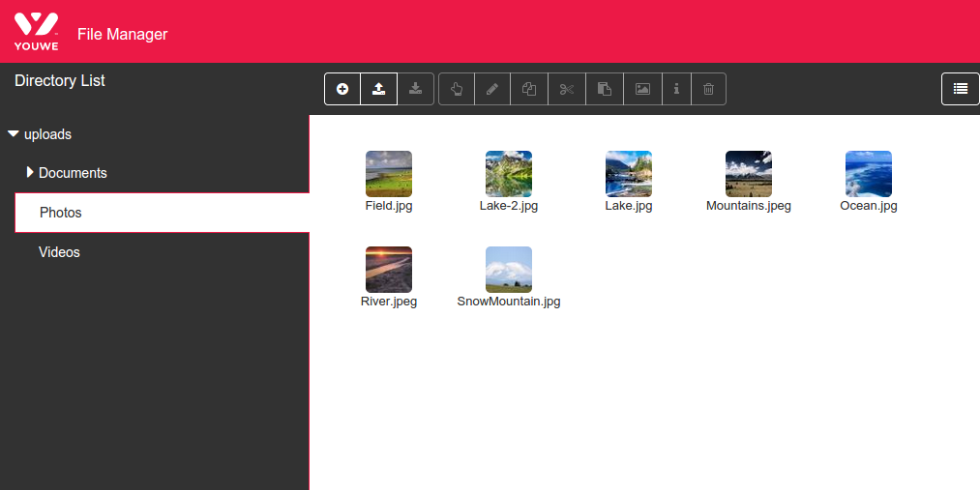Click the River.jpeg file name
The width and height of the screenshot is (980, 490).
pos(389,302)
